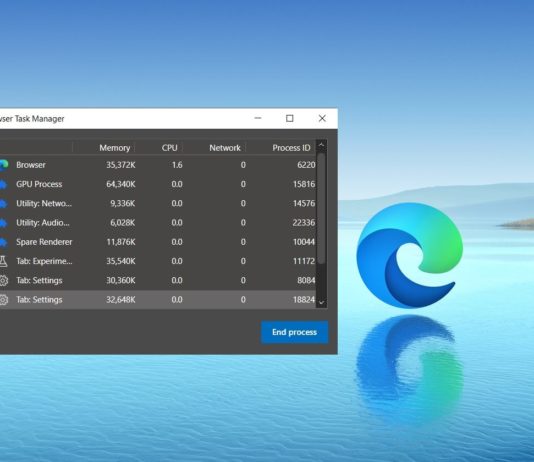Close the Browser Task Manager window
The width and height of the screenshot is (534, 462).
(322, 118)
